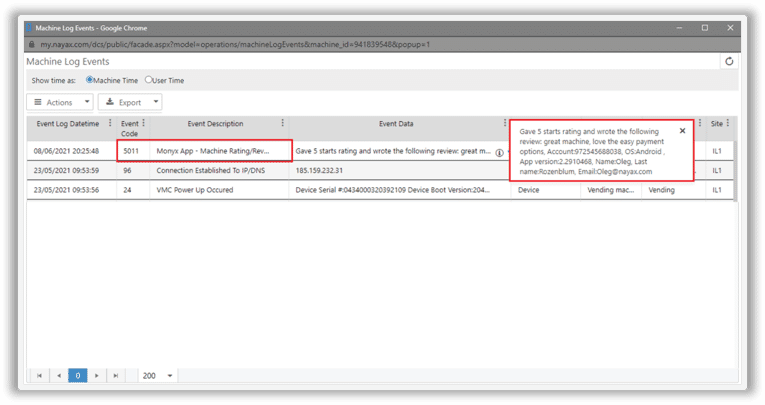Sort by Event Description header
This screenshot has width=765, height=405.
coord(215,124)
